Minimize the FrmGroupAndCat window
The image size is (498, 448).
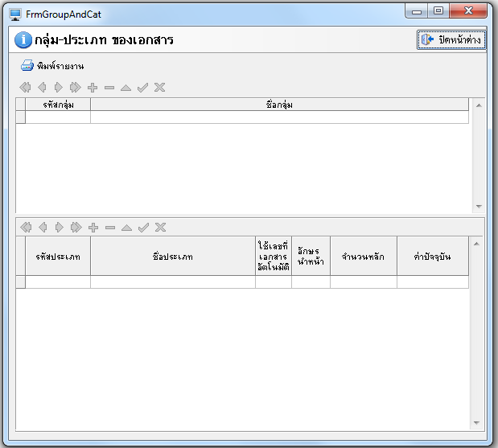417,12
